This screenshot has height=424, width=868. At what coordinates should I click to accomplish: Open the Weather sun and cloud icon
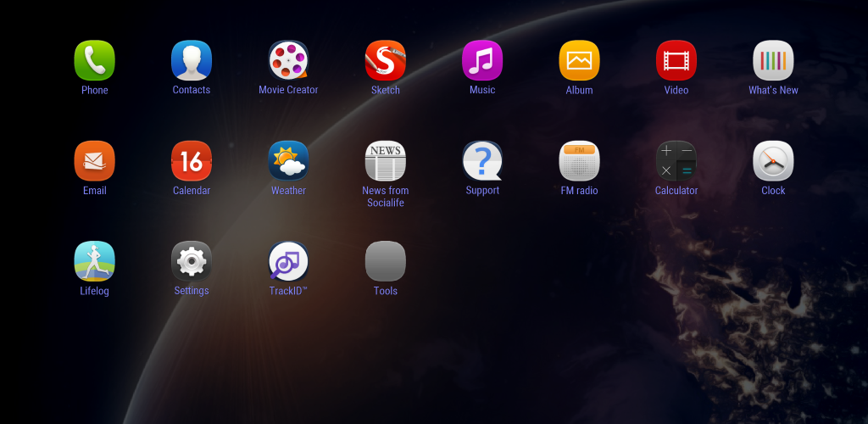click(x=288, y=160)
